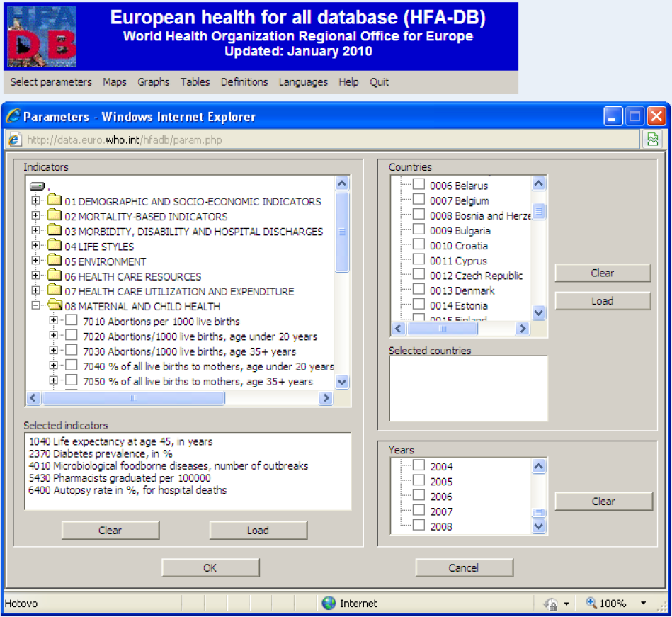Expand 06 Health Care Resources node
This screenshot has height=617, width=672.
pyautogui.click(x=36, y=276)
